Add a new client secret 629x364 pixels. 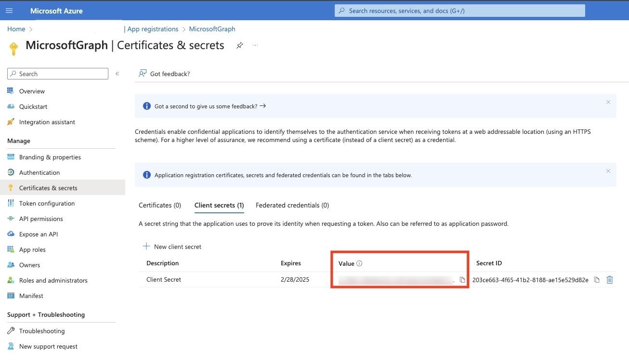pyautogui.click(x=172, y=247)
